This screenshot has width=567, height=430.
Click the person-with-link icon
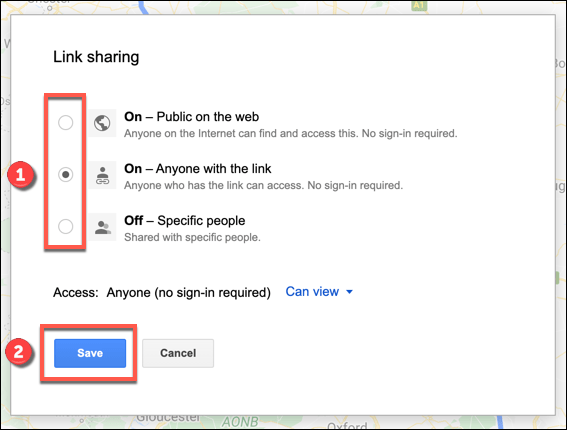[x=102, y=175]
